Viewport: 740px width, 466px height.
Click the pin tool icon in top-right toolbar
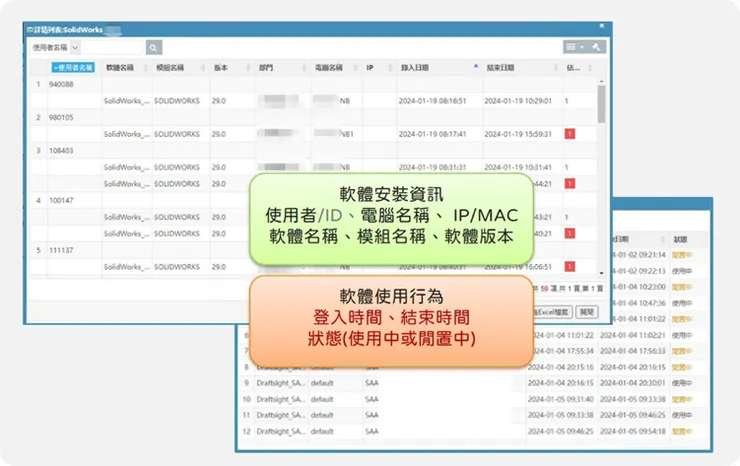click(596, 47)
